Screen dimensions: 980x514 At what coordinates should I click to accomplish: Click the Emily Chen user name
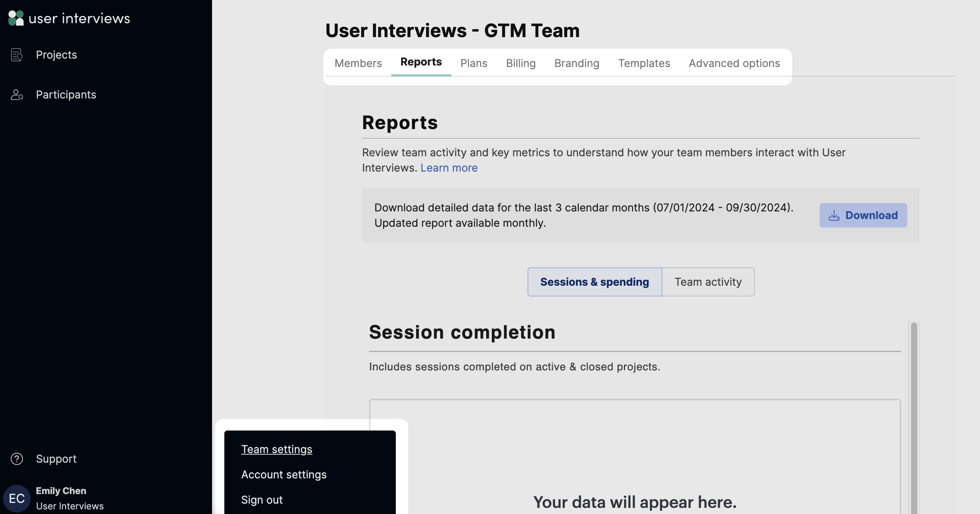[61, 491]
